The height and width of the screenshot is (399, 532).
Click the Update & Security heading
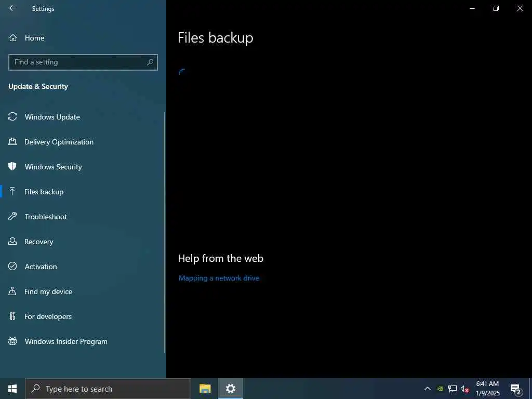point(38,87)
